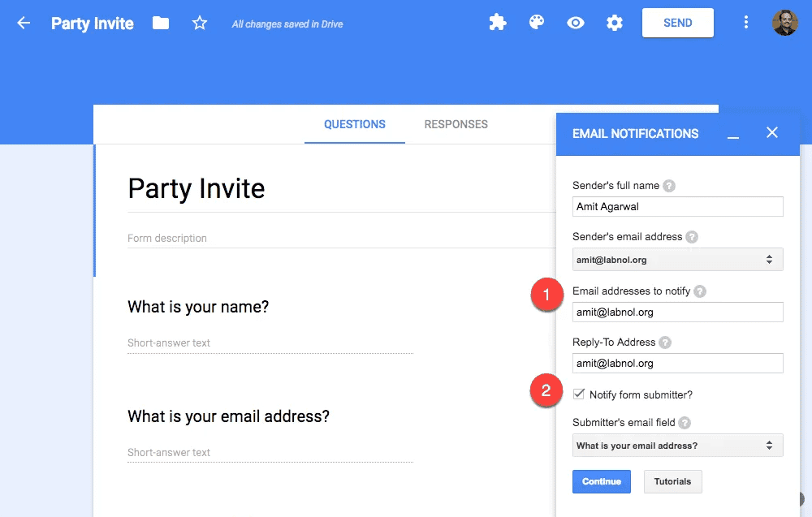Open the three-dot overflow menu
This screenshot has height=517, width=812.
coord(746,23)
